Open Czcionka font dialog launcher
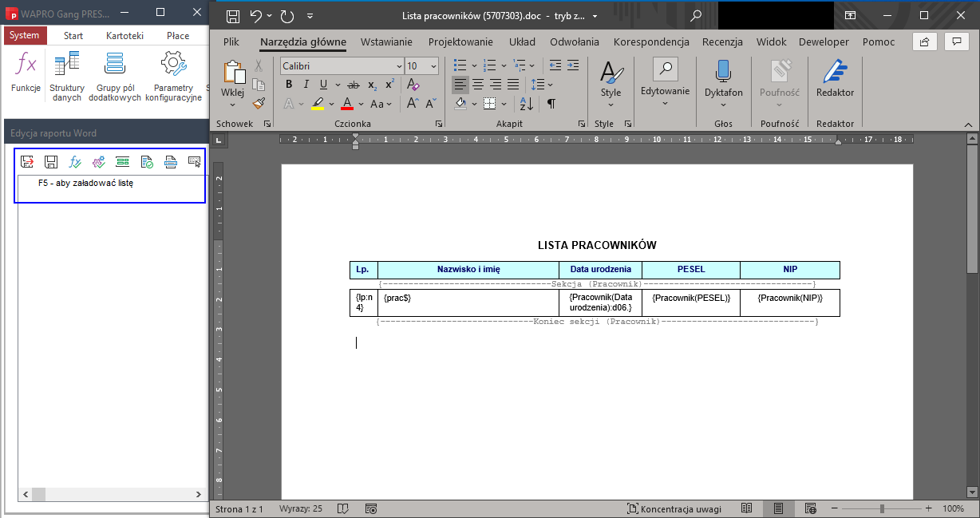Image resolution: width=980 pixels, height=518 pixels. pyautogui.click(x=439, y=124)
